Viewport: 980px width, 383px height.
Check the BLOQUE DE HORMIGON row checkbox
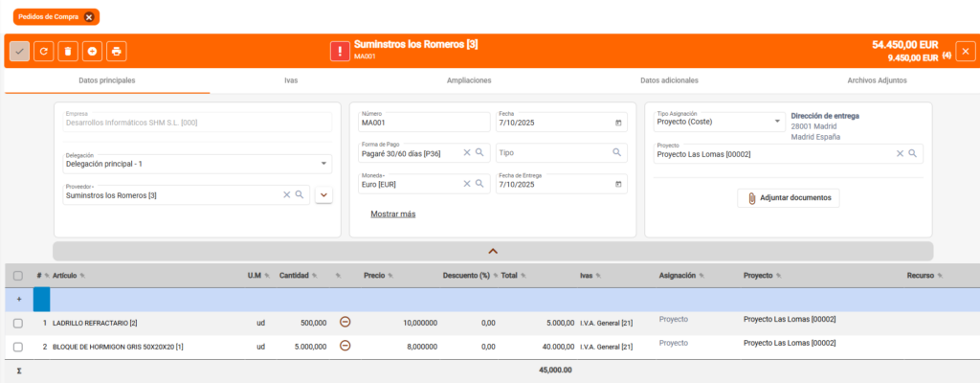pyautogui.click(x=18, y=346)
